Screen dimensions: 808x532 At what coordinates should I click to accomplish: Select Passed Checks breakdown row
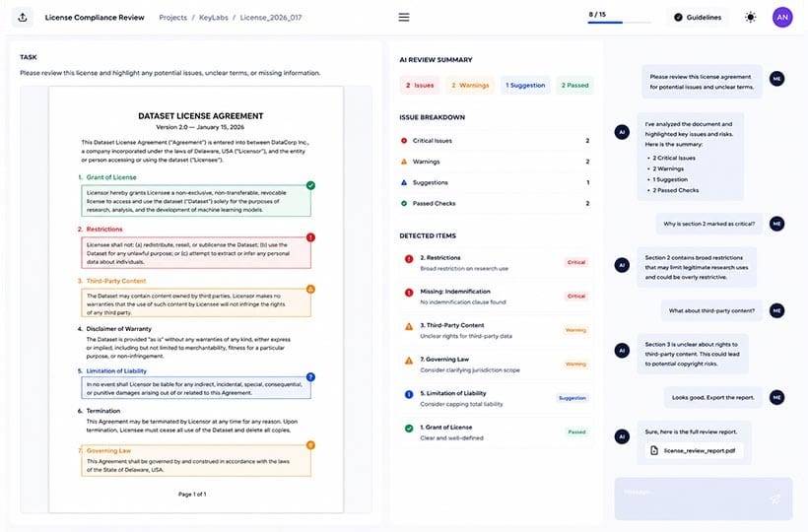point(496,203)
